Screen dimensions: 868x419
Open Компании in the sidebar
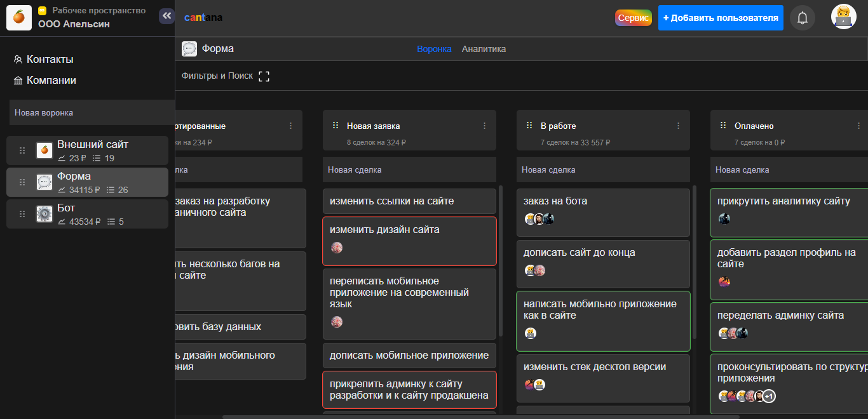pos(51,81)
